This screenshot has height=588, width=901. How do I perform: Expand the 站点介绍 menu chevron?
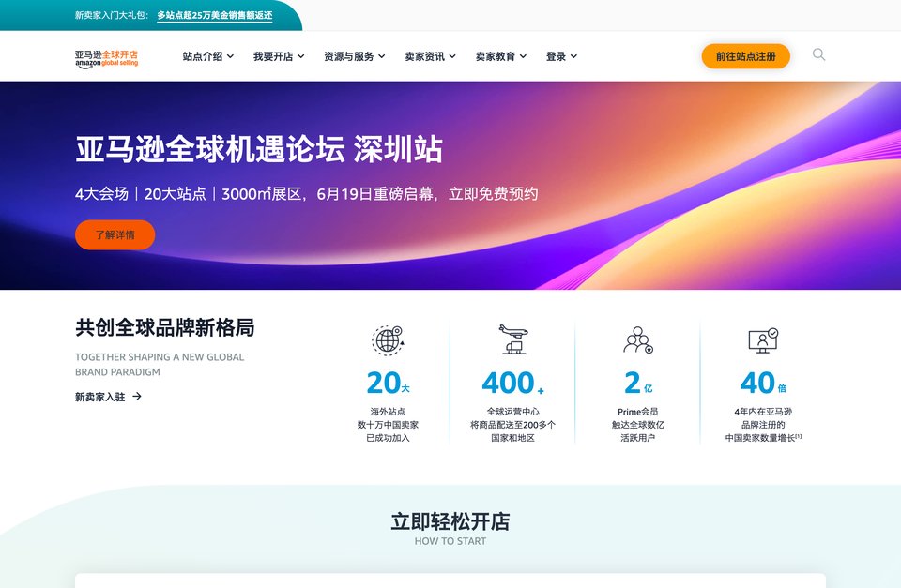point(231,56)
